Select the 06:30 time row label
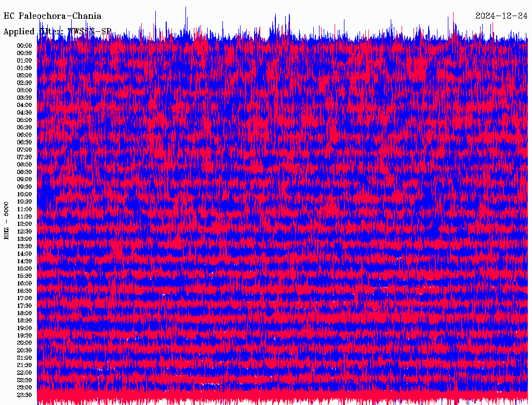 pyautogui.click(x=24, y=142)
